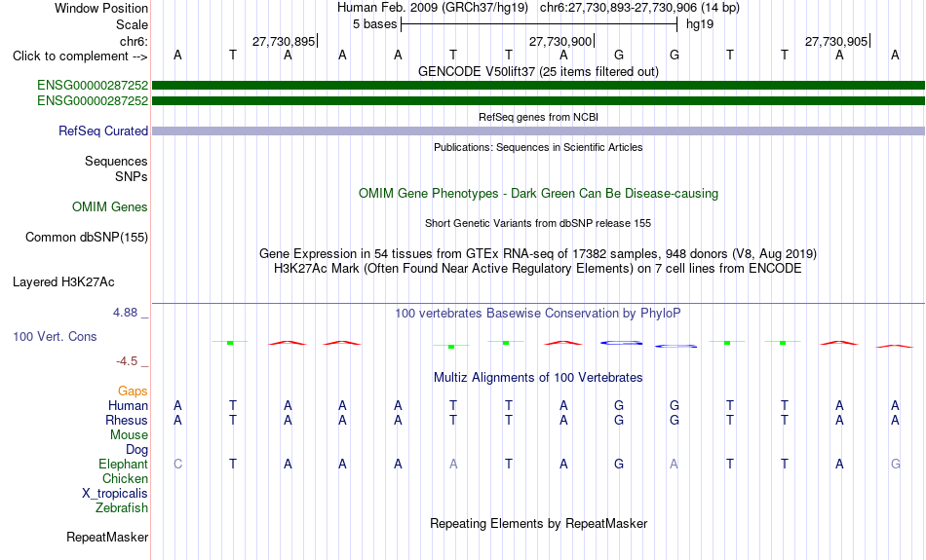926x560 pixels.
Task: Open the 'Repeating Elements by RepeatMasker' title
Action: click(538, 523)
